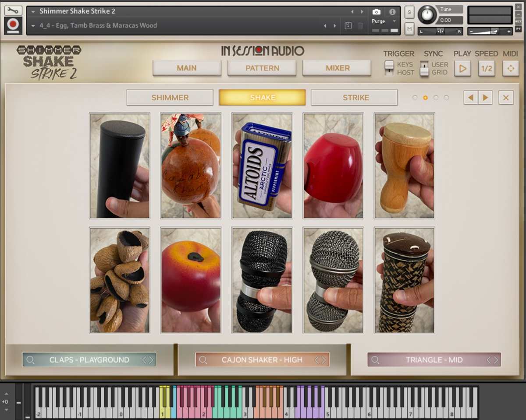526x420 pixels.
Task: Select the second highlighted page dot
Action: (425, 98)
